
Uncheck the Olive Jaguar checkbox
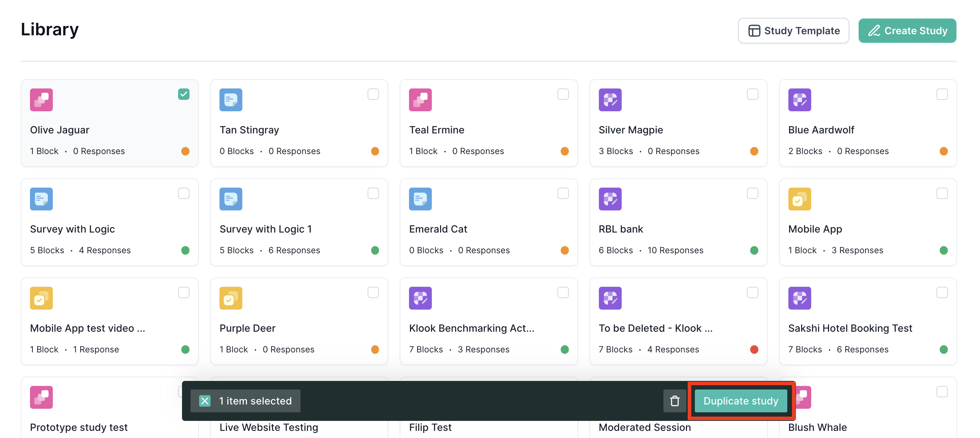(184, 94)
